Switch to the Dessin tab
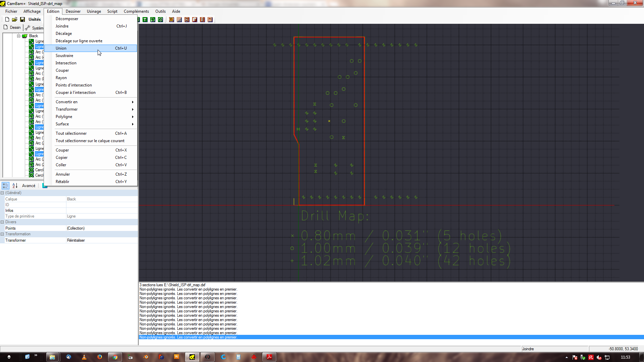Screen dimensions: 644x362 (x=12, y=27)
